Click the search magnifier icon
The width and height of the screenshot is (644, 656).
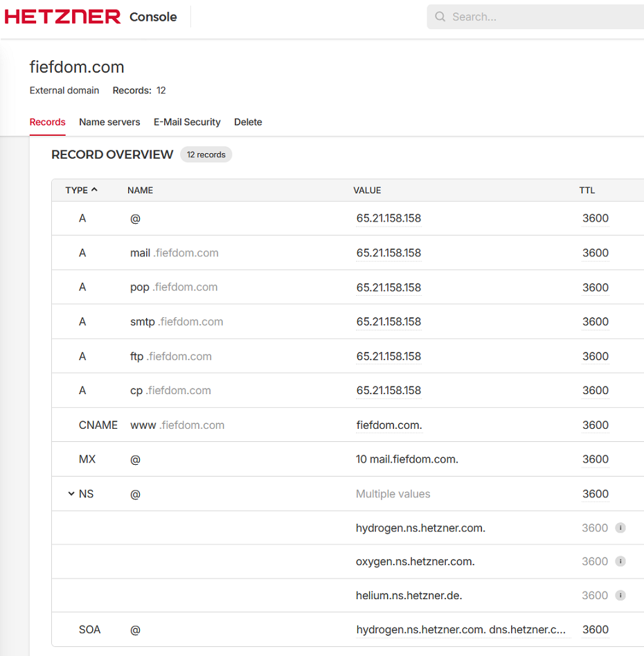click(440, 17)
